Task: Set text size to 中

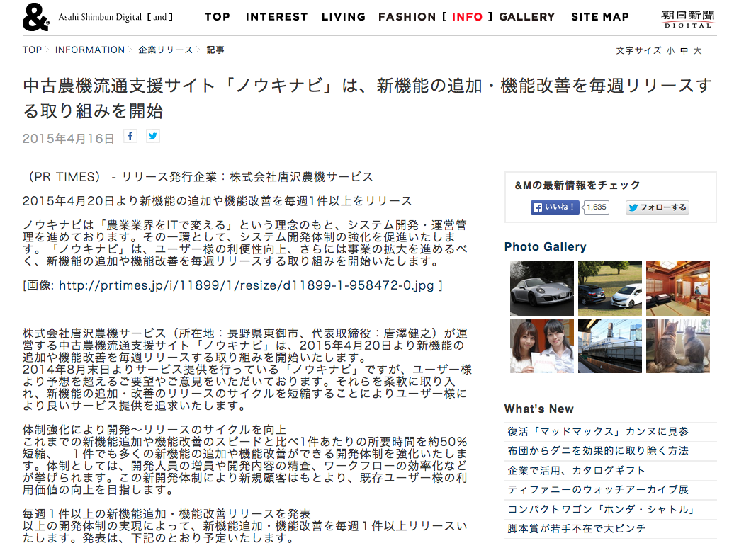Action: tap(684, 50)
